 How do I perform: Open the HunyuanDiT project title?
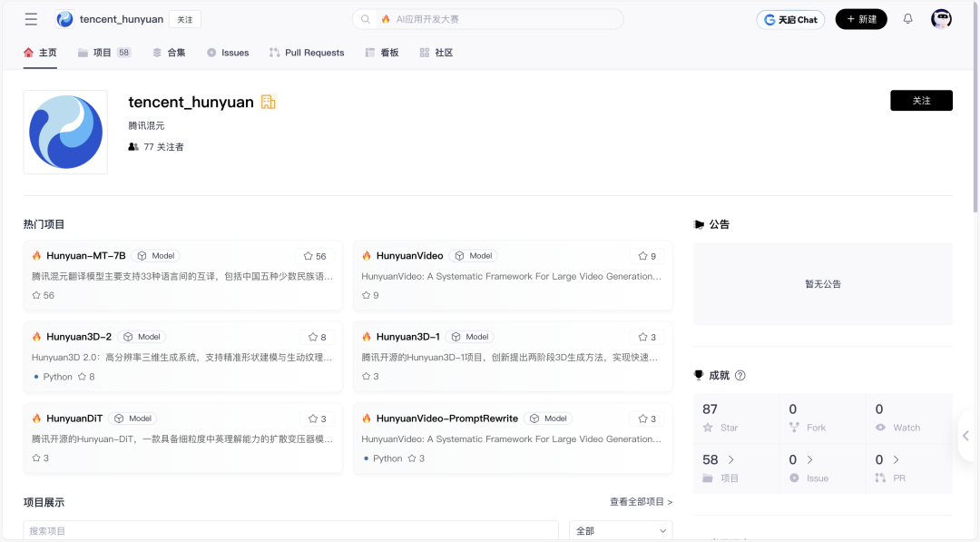(x=74, y=419)
